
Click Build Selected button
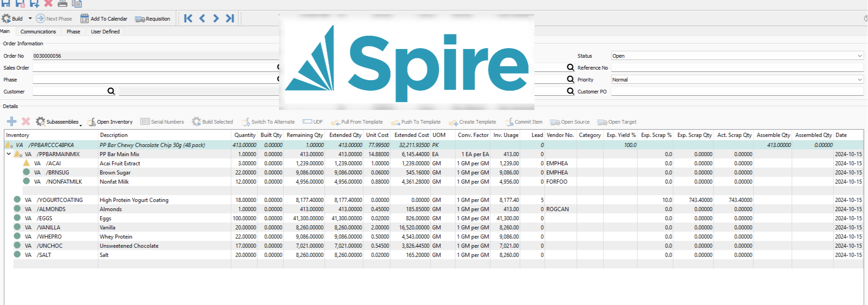[x=213, y=122]
